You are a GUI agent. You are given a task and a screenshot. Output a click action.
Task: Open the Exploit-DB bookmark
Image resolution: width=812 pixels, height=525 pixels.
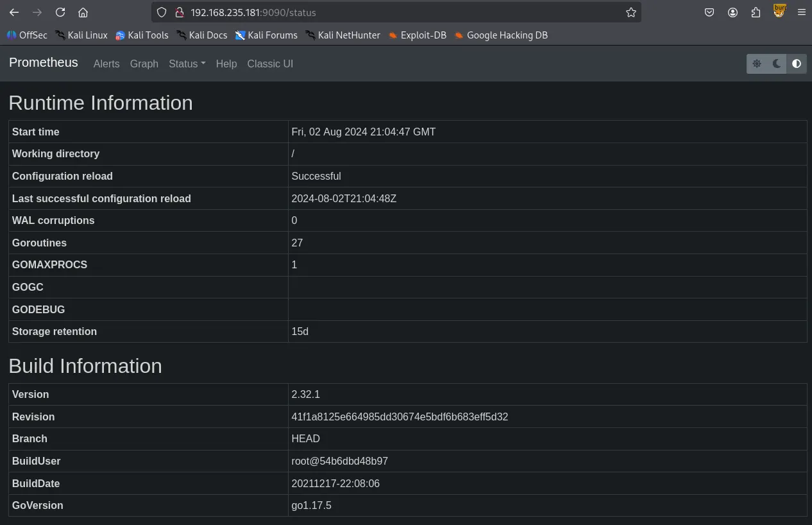(418, 35)
